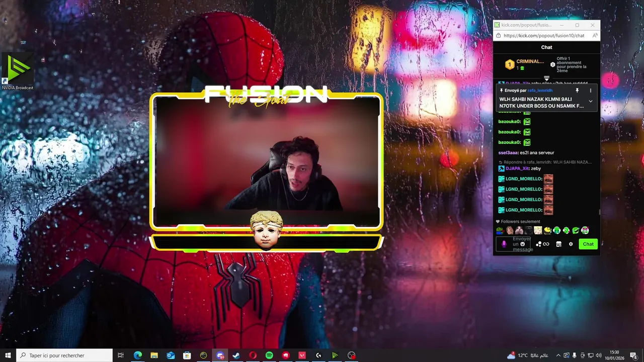Unpin the pinned chat message with pin icon
Viewport: 644px width, 362px height.
[x=577, y=90]
